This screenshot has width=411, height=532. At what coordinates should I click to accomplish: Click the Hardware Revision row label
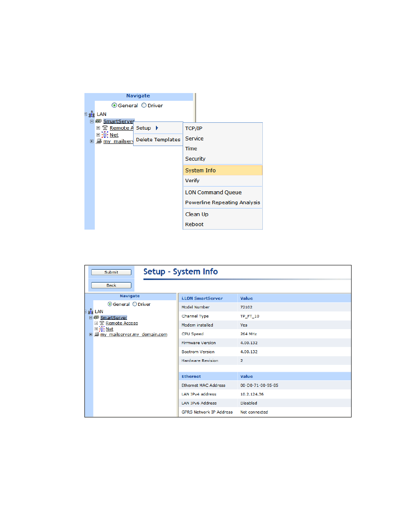coord(200,361)
